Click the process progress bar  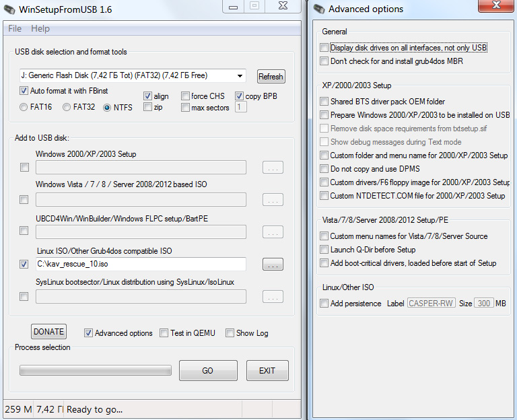coord(94,370)
